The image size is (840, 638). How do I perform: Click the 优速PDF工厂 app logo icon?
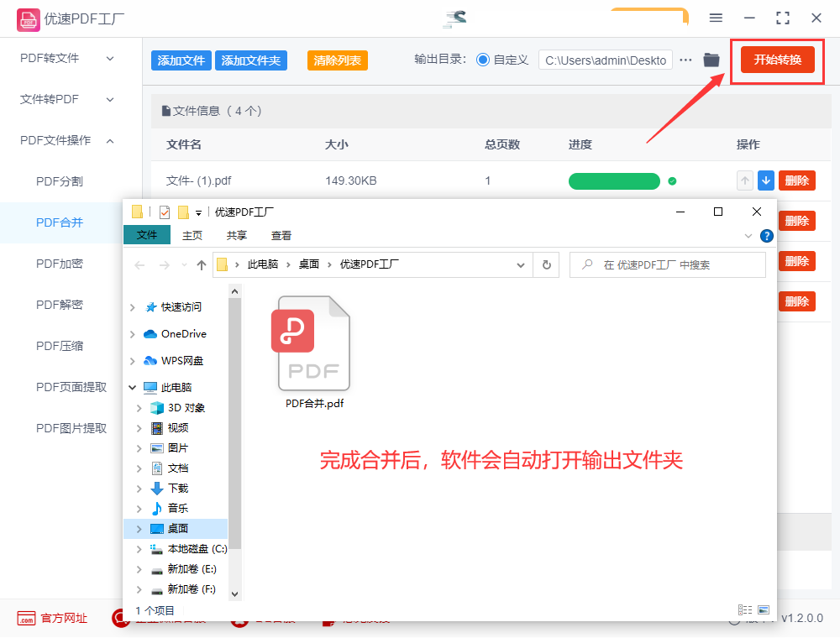pos(28,20)
